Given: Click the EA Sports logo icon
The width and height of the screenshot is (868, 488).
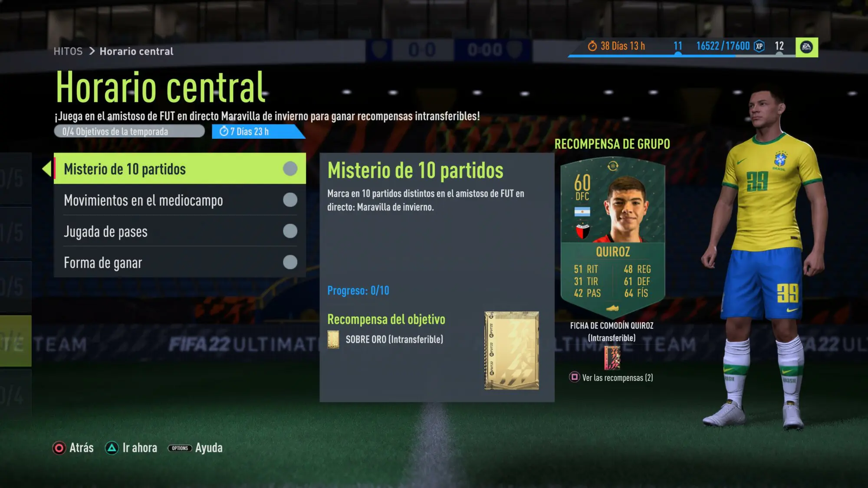Looking at the screenshot, I should point(806,47).
